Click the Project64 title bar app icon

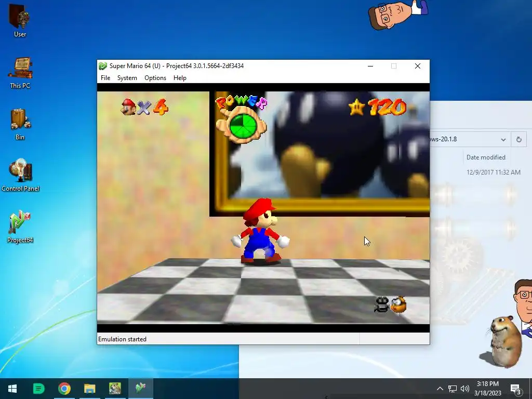(x=103, y=66)
